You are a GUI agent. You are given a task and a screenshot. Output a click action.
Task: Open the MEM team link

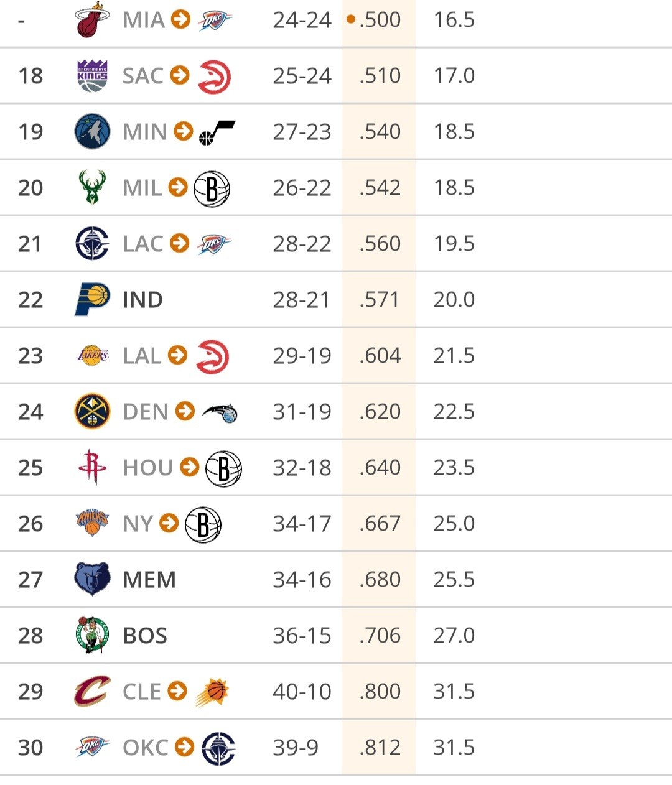coord(149,580)
